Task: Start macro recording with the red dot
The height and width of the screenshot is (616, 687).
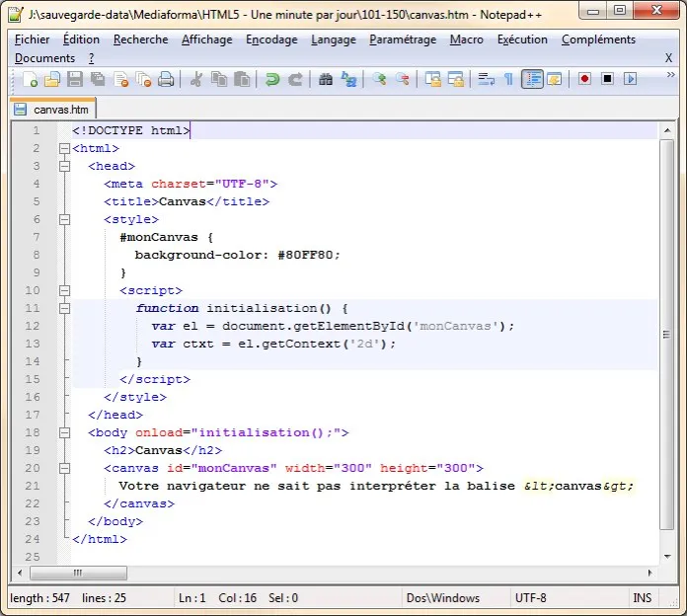Action: (x=584, y=79)
